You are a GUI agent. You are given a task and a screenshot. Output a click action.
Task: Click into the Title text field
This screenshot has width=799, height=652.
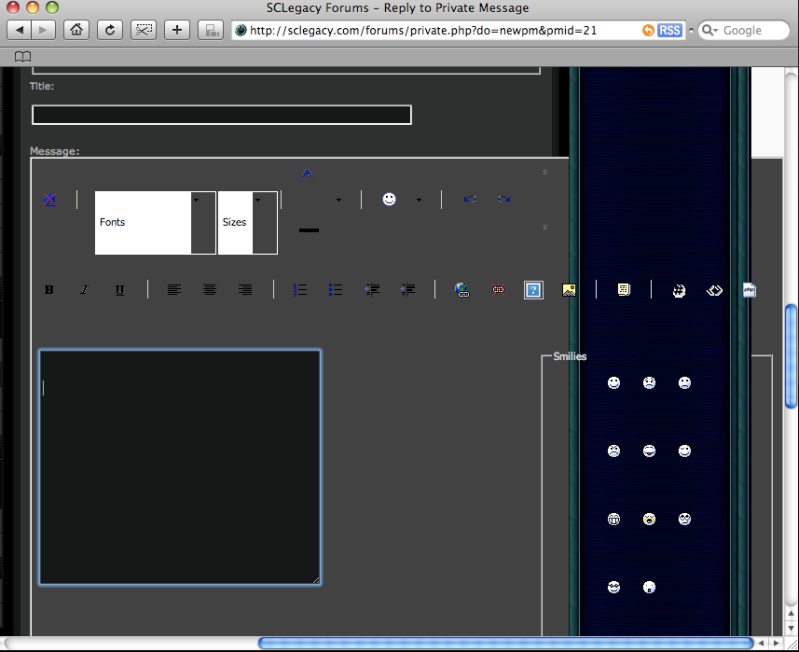(x=221, y=115)
